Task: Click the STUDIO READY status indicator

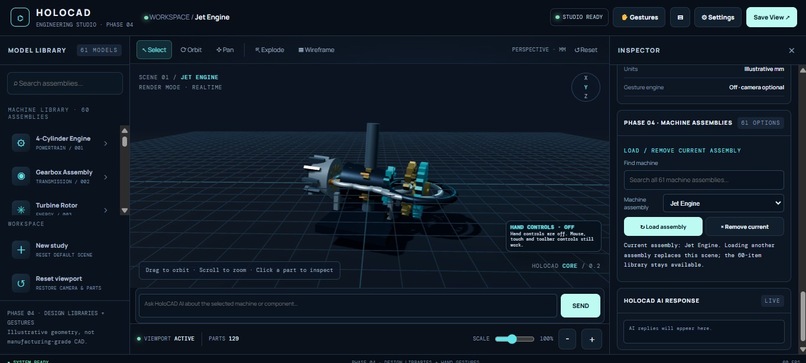Action: 579,17
